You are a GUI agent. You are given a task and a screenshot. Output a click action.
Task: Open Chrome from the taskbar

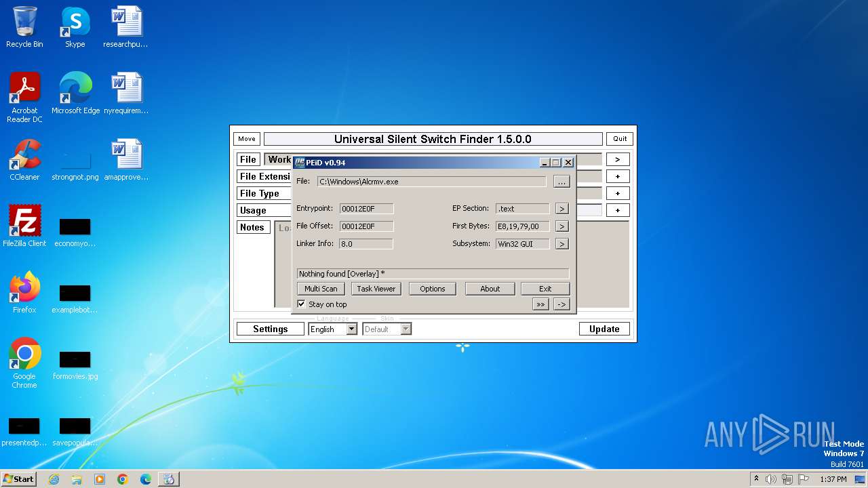coord(123,479)
